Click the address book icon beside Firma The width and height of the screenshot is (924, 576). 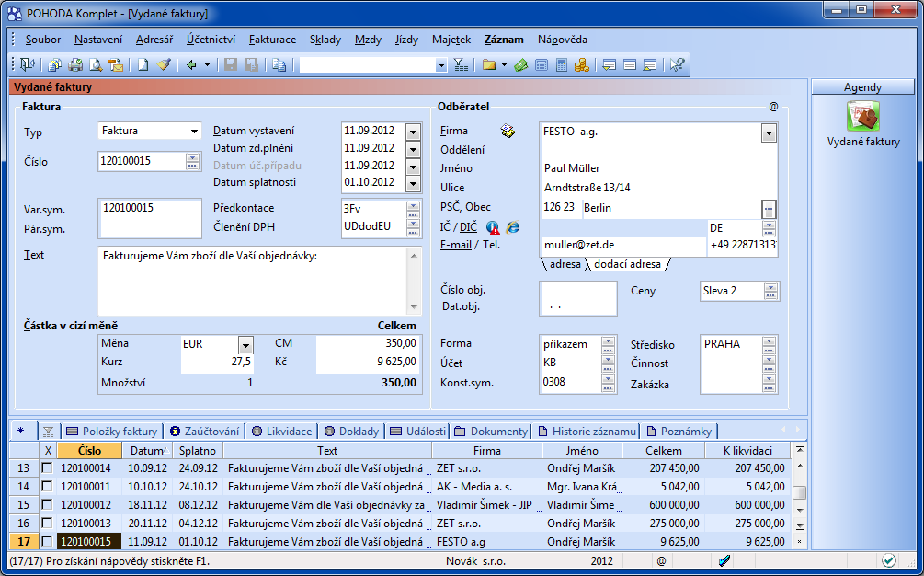(508, 131)
